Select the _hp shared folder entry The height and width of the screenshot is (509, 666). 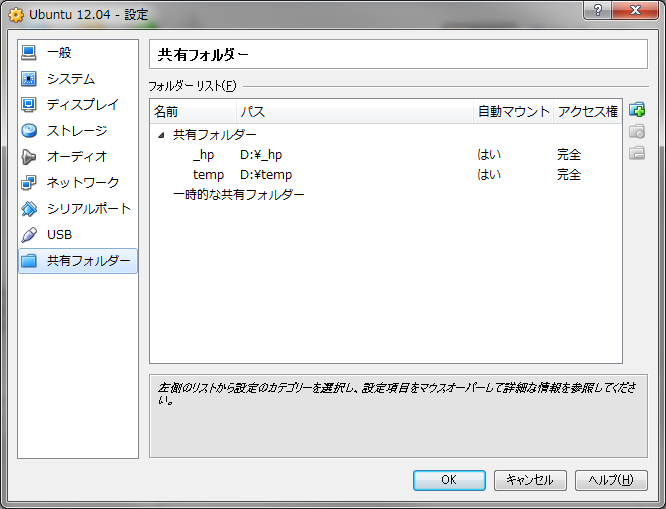click(x=203, y=155)
